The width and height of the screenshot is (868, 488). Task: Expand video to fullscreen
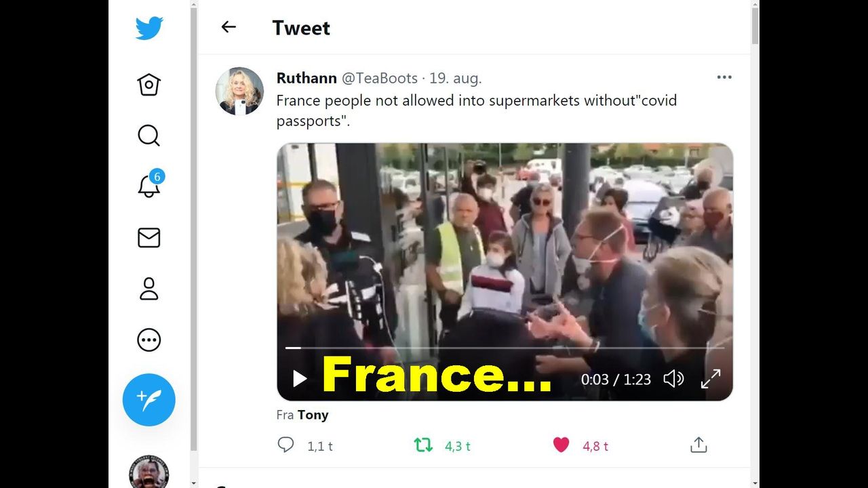click(x=711, y=379)
